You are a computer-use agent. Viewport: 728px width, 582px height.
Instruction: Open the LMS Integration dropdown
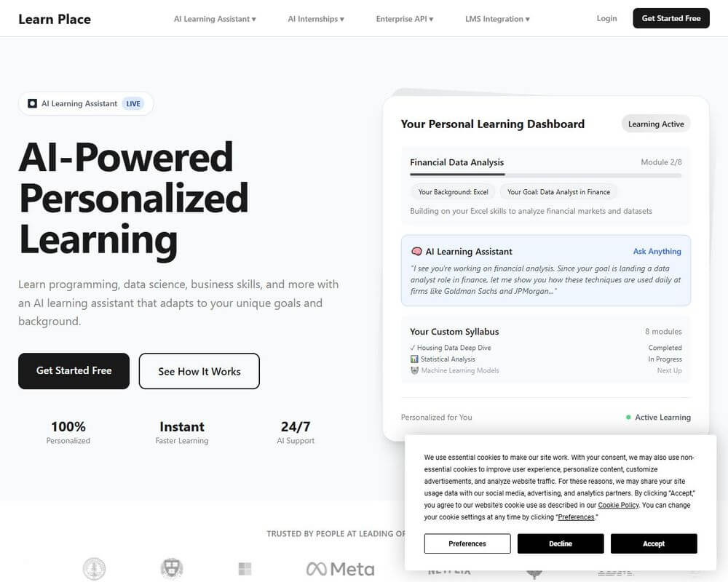click(x=497, y=19)
